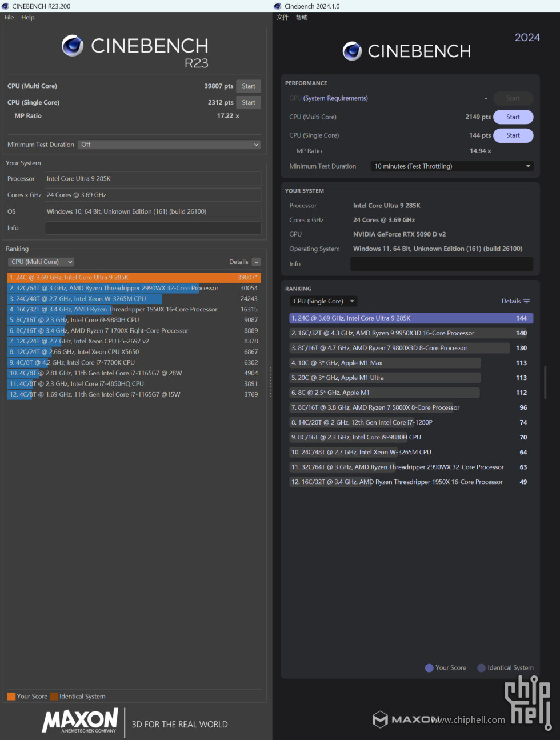The image size is (560, 740).
Task: Open the 10 minutes (Test Throttling) dropdown
Action: point(452,166)
